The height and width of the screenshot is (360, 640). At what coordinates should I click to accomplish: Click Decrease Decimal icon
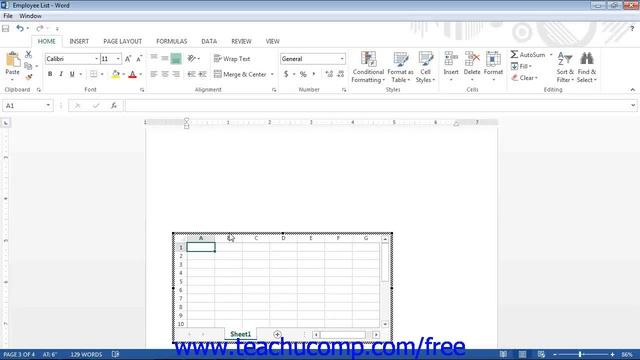pos(341,74)
